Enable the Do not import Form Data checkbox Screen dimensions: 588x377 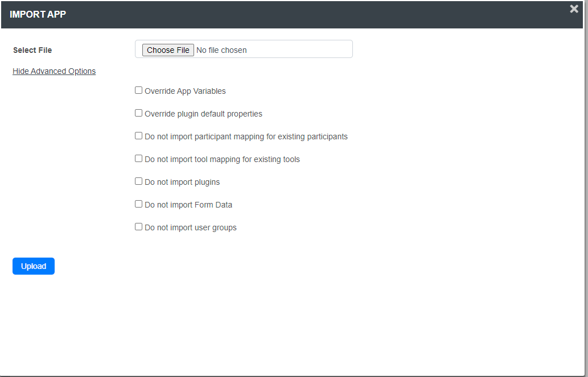[138, 204]
